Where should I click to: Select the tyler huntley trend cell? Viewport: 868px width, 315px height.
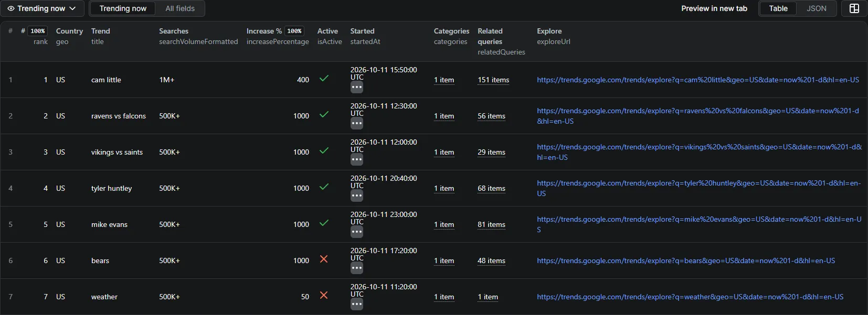112,189
